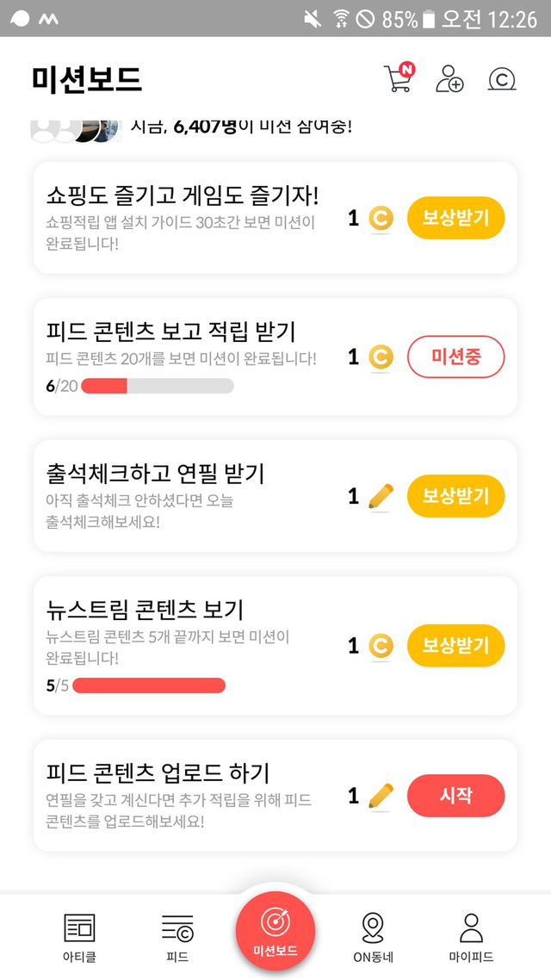
Task: Tap the 6/20 feed progress bar
Action: [x=157, y=386]
